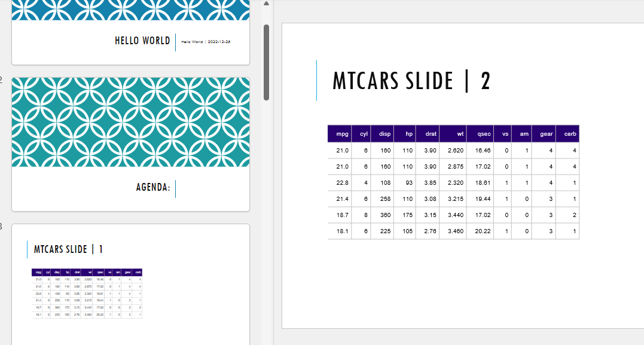The image size is (644, 345).
Task: Click the cyl header cell
Action: 361,134
